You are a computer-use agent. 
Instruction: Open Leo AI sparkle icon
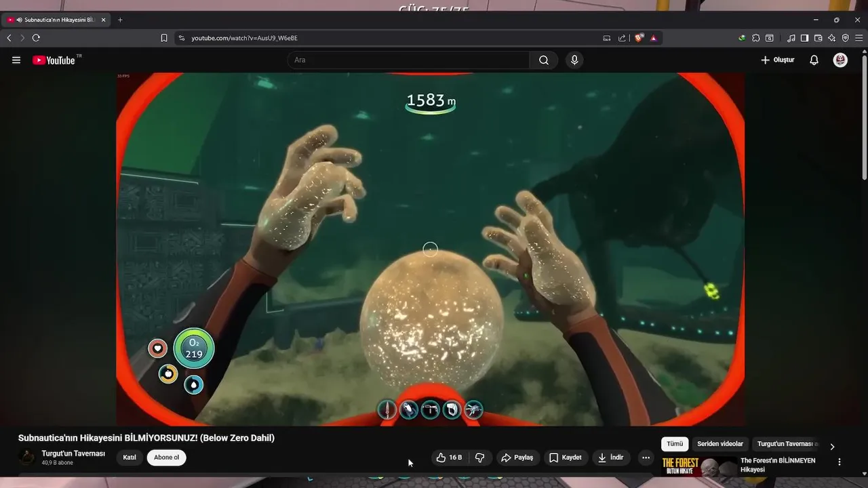click(x=832, y=38)
